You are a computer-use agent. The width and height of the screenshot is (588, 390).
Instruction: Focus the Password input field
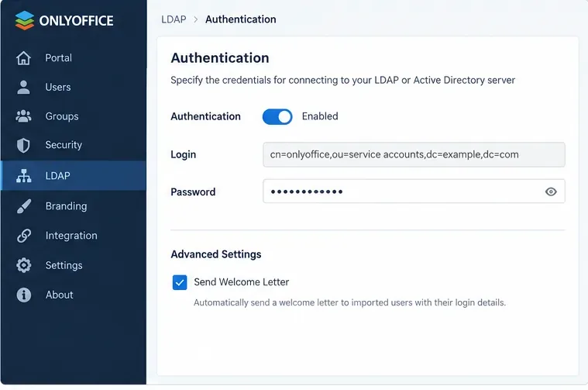(414, 192)
